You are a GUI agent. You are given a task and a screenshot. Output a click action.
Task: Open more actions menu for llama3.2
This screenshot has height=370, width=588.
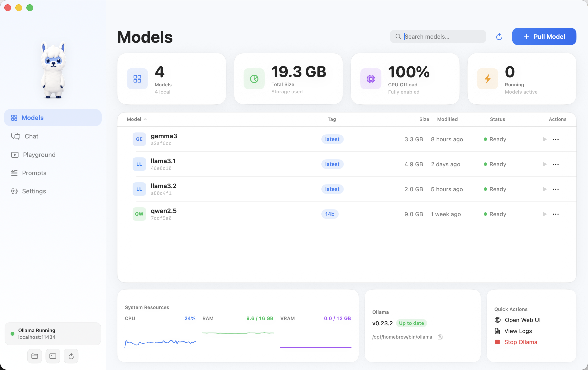click(x=556, y=189)
